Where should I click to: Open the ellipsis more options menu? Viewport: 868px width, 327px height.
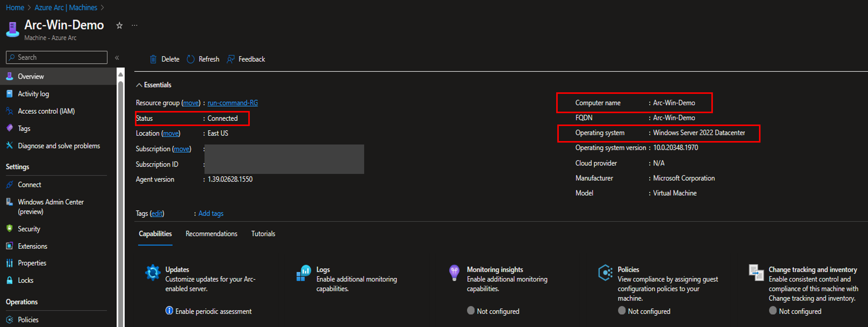[x=135, y=26]
